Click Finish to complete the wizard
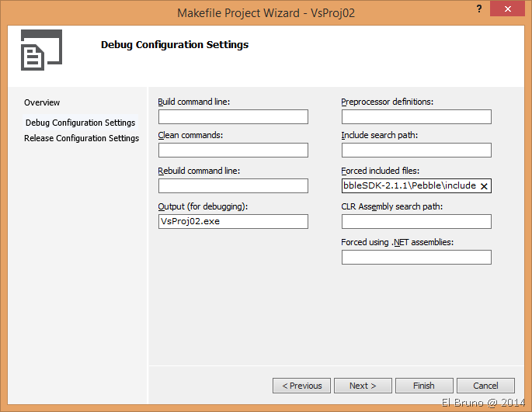This screenshot has height=412, width=532. tap(424, 386)
